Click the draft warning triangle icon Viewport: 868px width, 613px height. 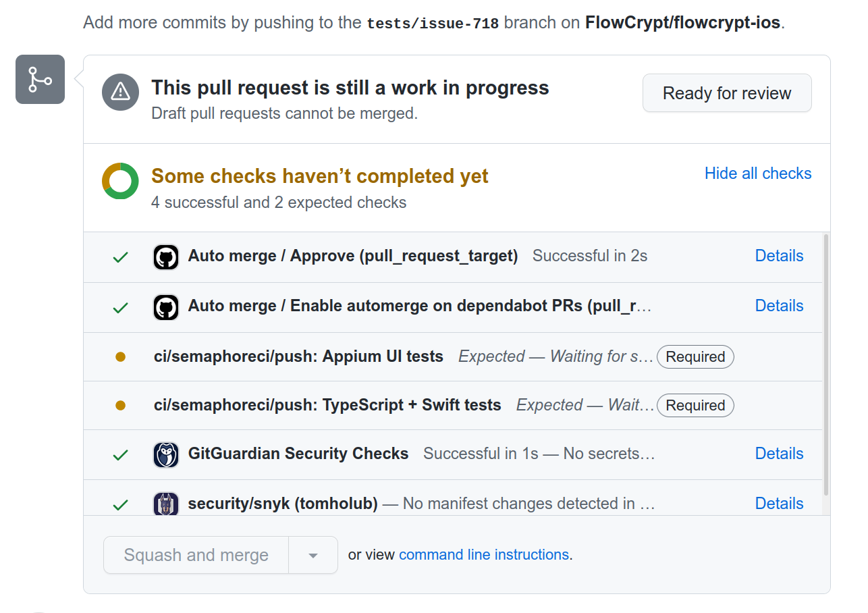pyautogui.click(x=120, y=92)
